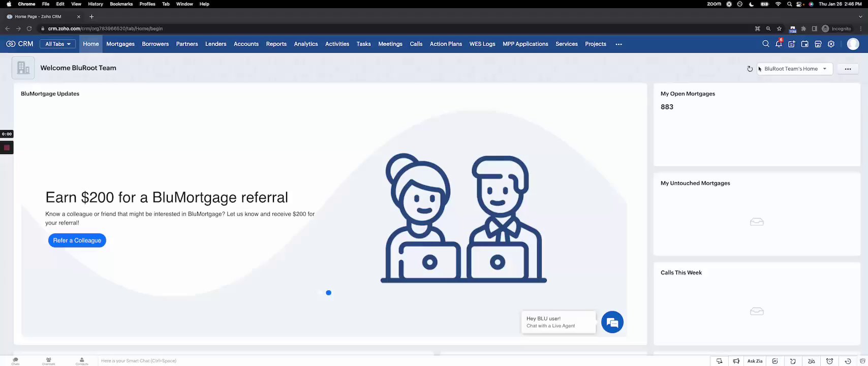Open the Bookmarks menu in macOS menu bar

[x=121, y=4]
